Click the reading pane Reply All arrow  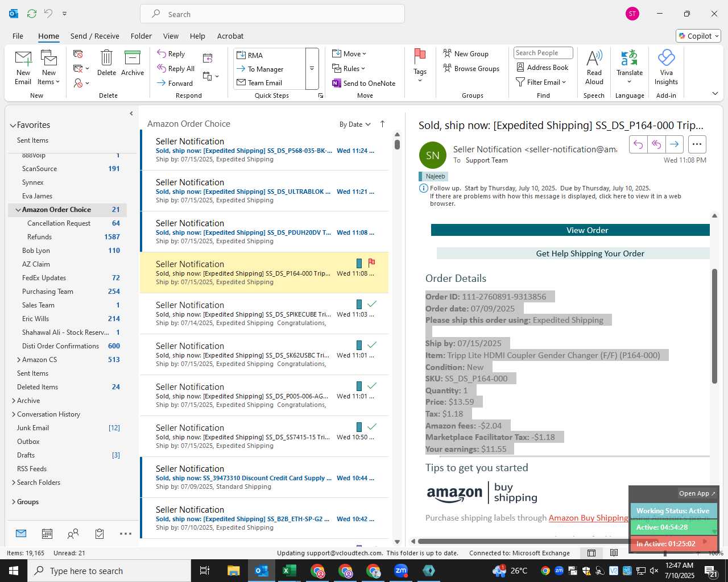[656, 144]
